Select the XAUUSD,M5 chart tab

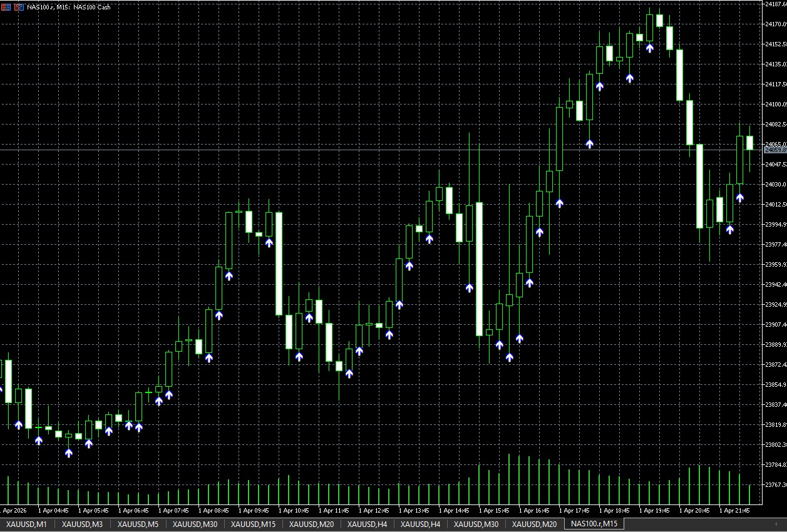[138, 524]
